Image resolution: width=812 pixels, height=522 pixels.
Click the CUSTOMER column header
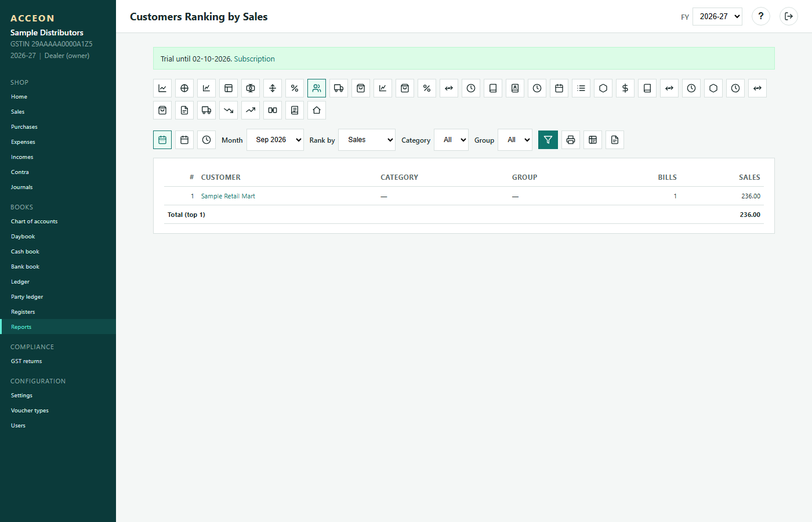[221, 177]
